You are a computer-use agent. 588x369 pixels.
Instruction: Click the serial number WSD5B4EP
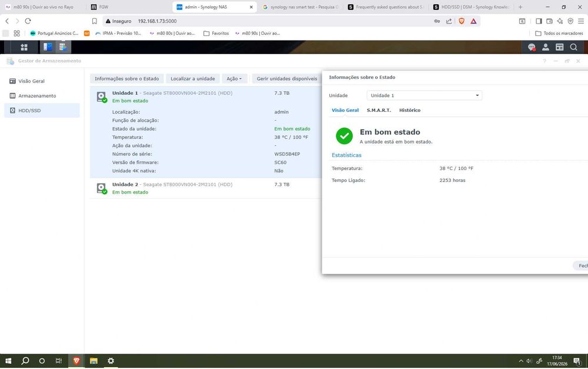[287, 154]
